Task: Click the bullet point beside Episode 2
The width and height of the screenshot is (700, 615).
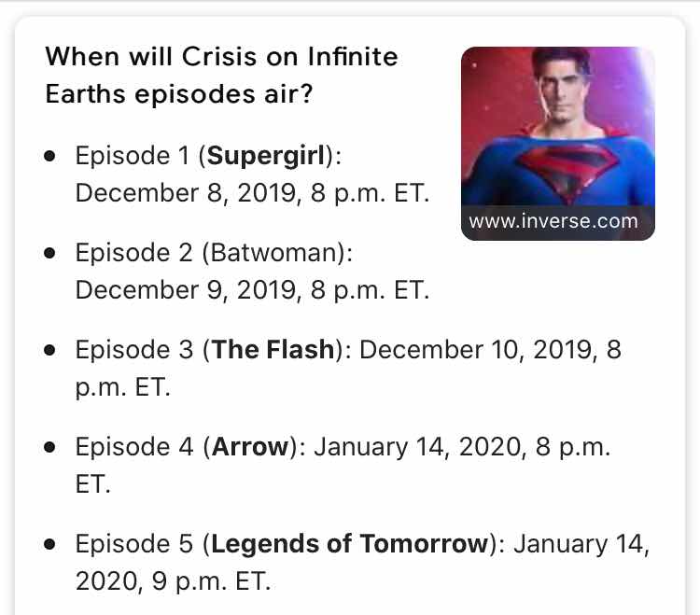Action: point(49,253)
